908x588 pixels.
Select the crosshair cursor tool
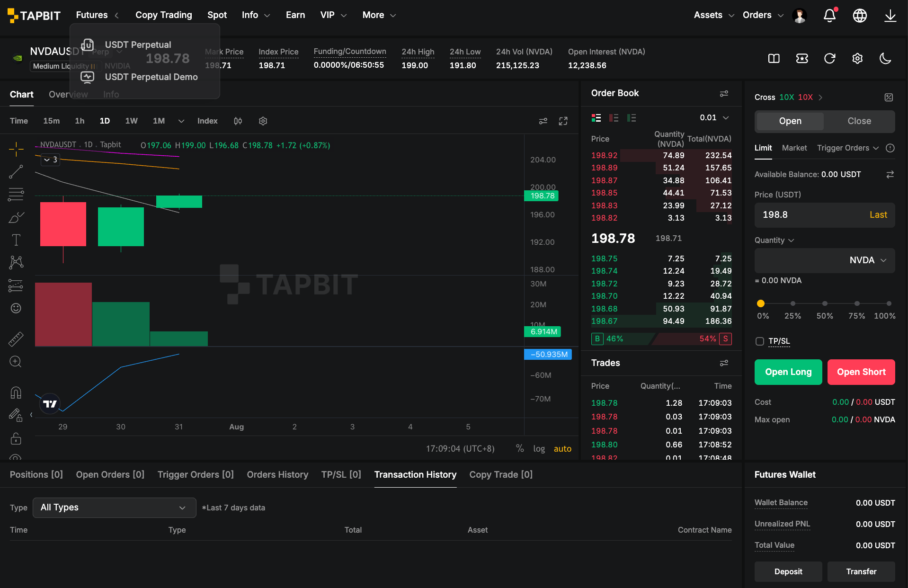tap(16, 149)
